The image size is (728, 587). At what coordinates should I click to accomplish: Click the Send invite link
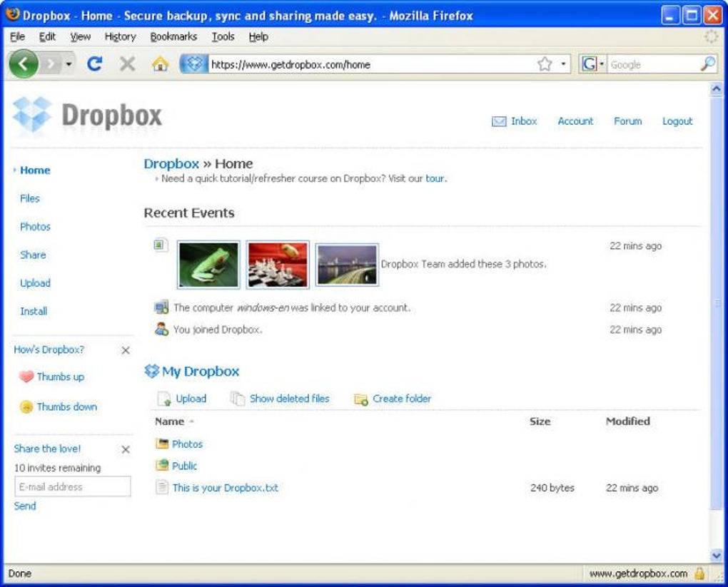pos(24,506)
